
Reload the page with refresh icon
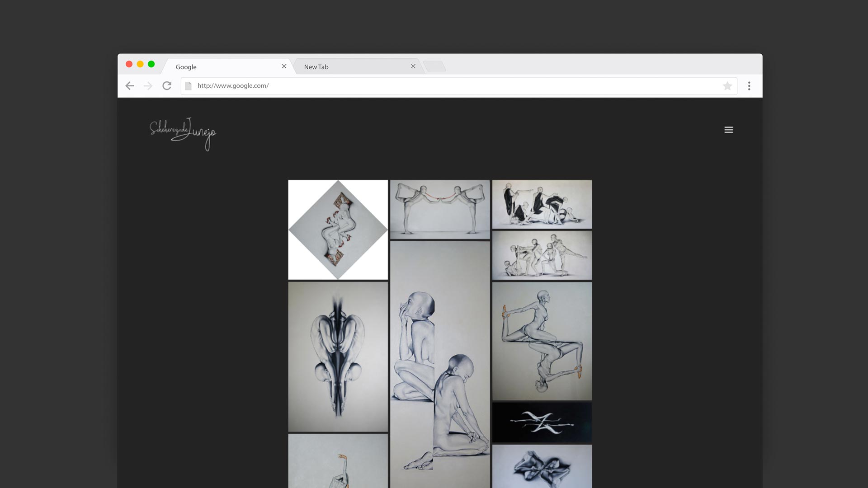click(167, 86)
